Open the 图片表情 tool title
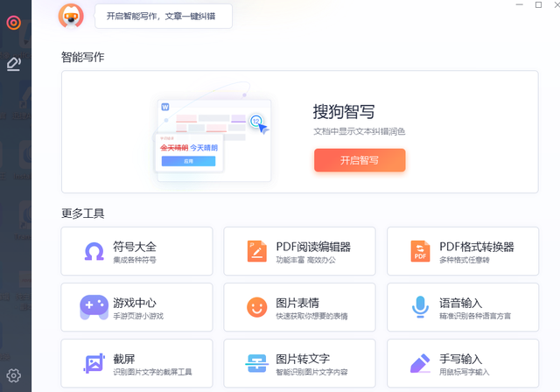Image resolution: width=560 pixels, height=392 pixels. (x=297, y=303)
